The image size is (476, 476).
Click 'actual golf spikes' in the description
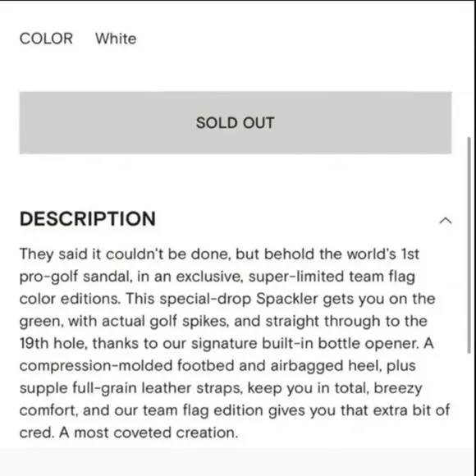(x=166, y=321)
